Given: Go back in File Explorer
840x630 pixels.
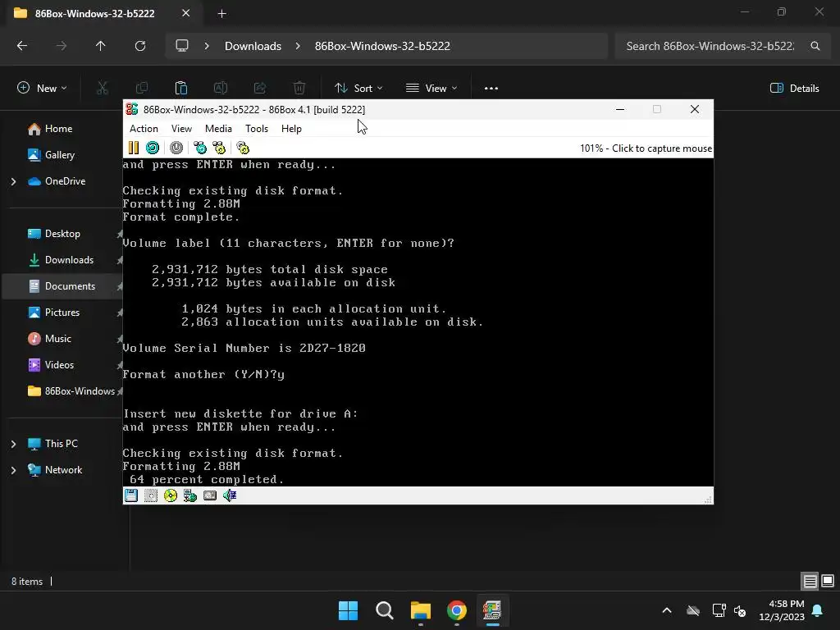Looking at the screenshot, I should pyautogui.click(x=22, y=46).
